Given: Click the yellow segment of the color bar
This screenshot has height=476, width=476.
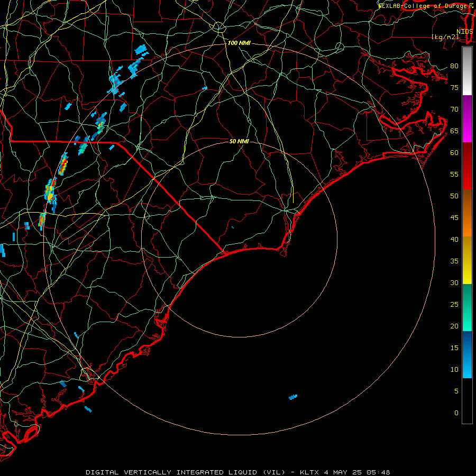Looking at the screenshot, I should [x=467, y=260].
